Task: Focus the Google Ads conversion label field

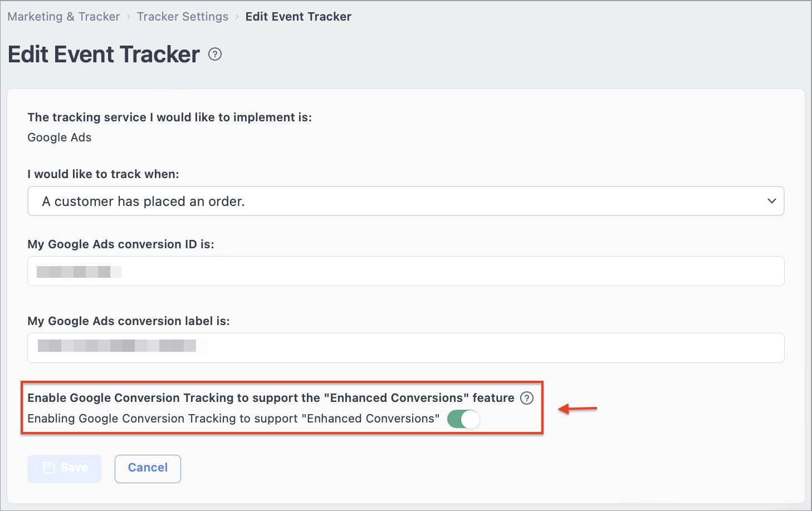Action: [406, 348]
